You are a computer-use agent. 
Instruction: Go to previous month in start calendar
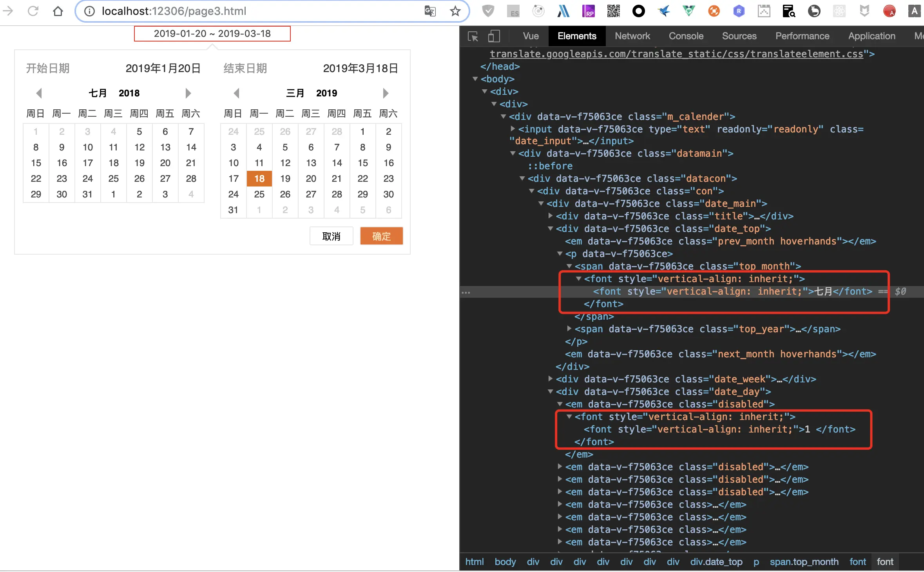point(39,93)
